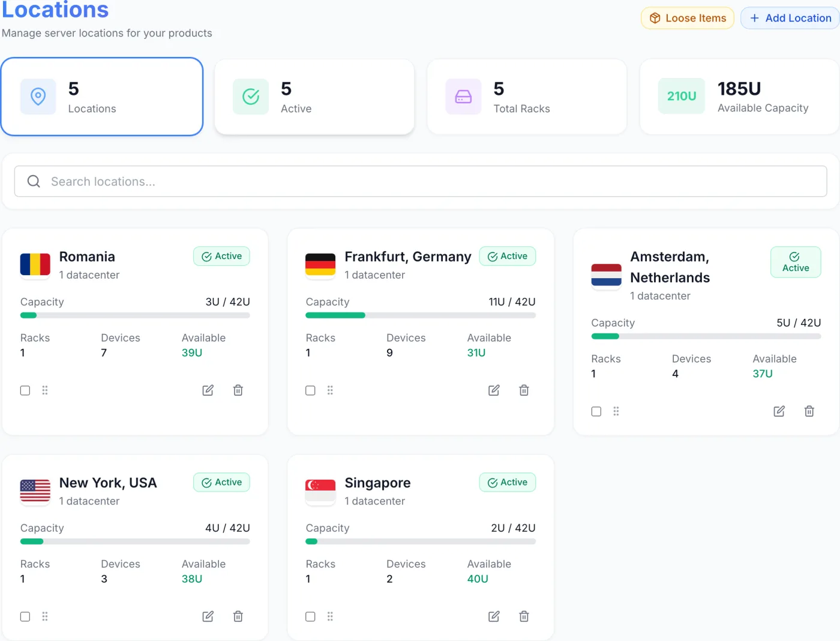Delete the Frankfurt, Germany location

coord(524,390)
